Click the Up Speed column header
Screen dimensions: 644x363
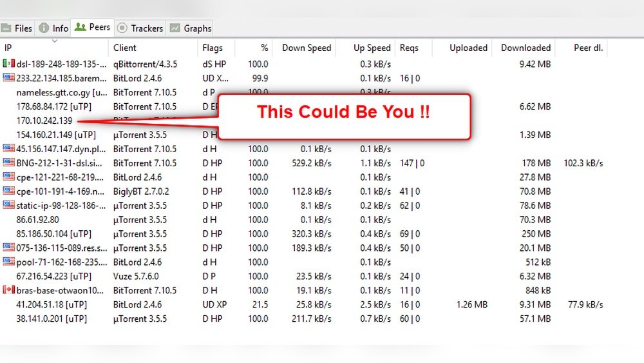(x=372, y=48)
